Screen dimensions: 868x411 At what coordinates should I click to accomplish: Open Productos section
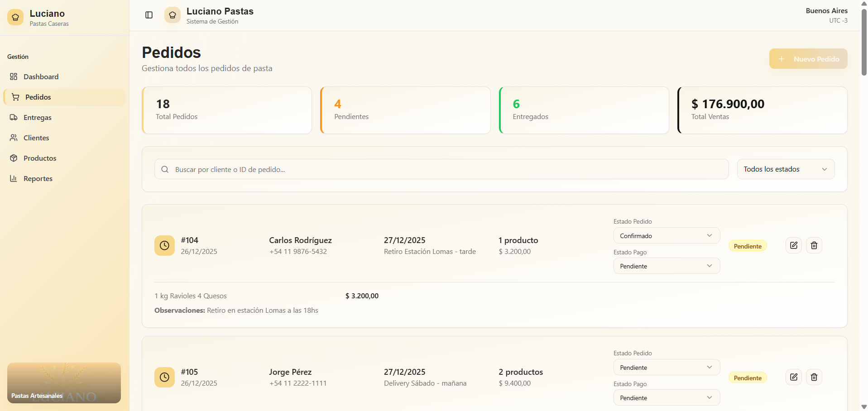point(64,158)
